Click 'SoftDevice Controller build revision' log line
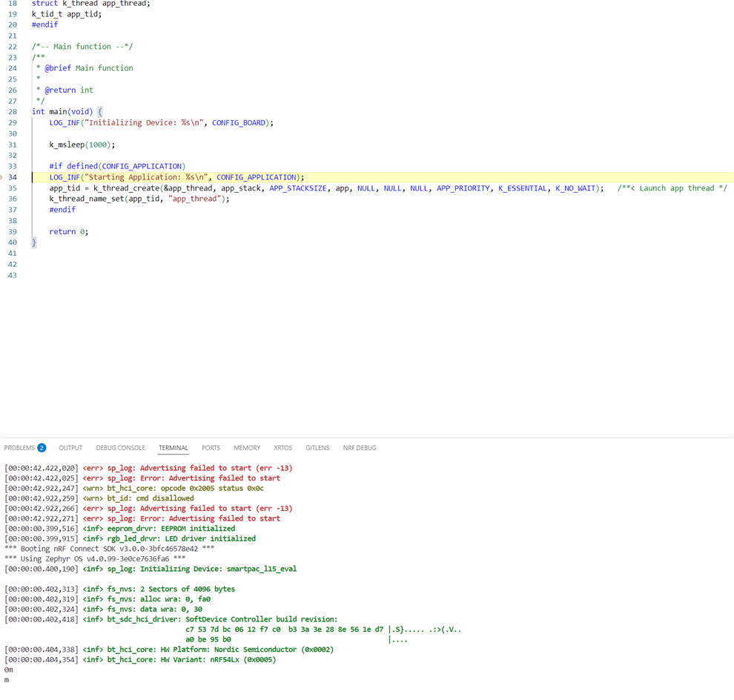The width and height of the screenshot is (734, 700). [x=171, y=619]
